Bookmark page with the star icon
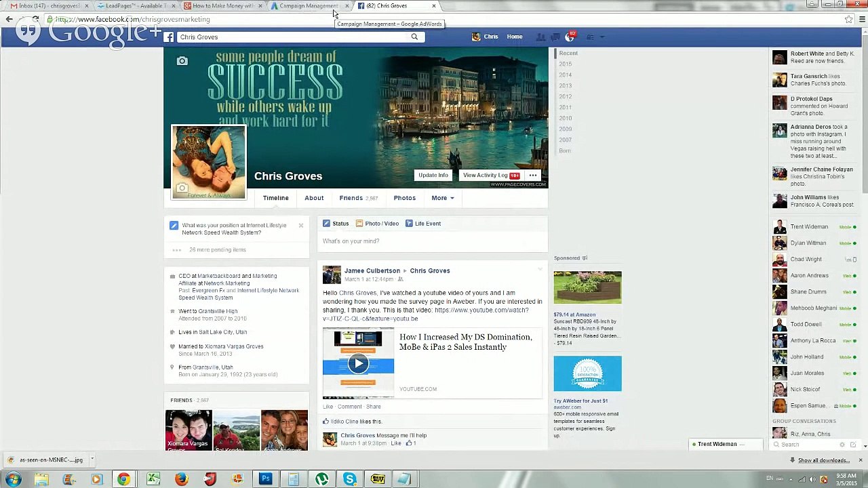 [848, 20]
